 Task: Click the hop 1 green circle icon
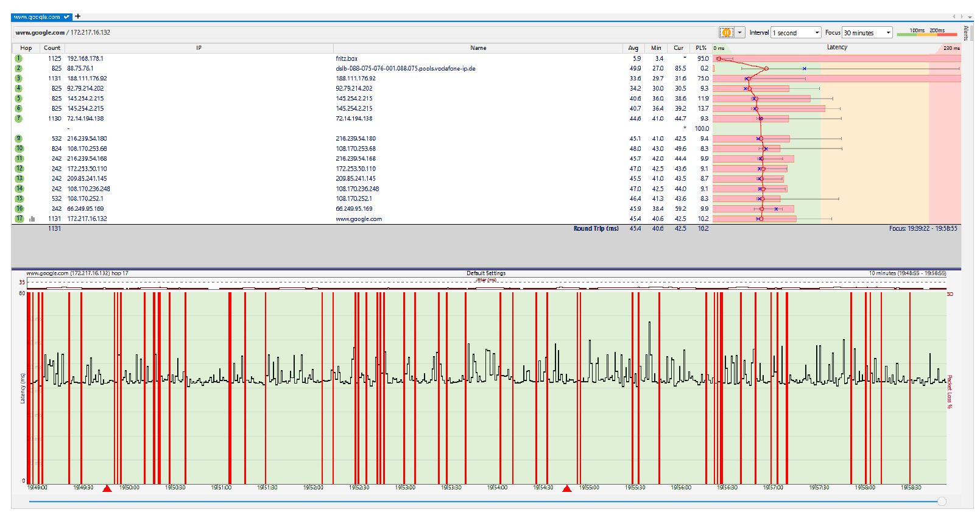pyautogui.click(x=19, y=58)
